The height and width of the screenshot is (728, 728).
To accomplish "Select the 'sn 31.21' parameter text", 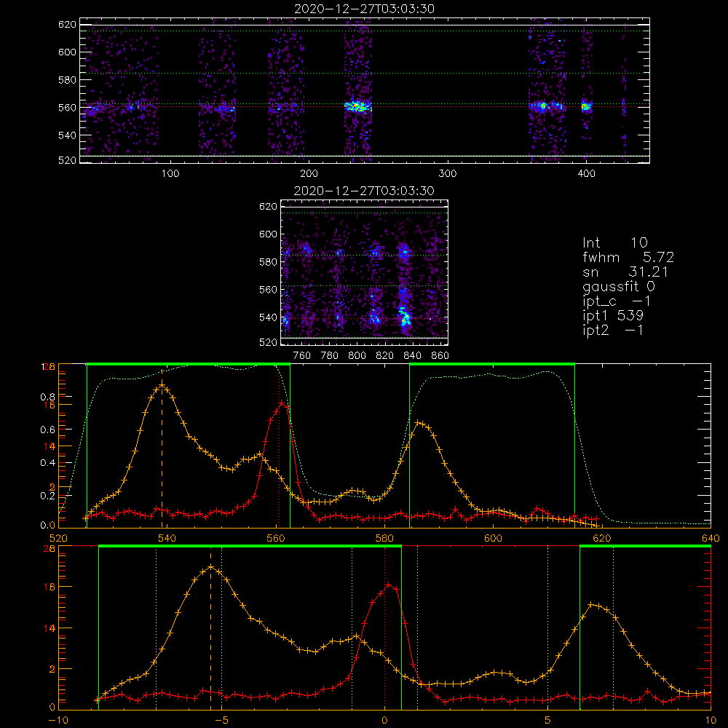I will pos(625,272).
